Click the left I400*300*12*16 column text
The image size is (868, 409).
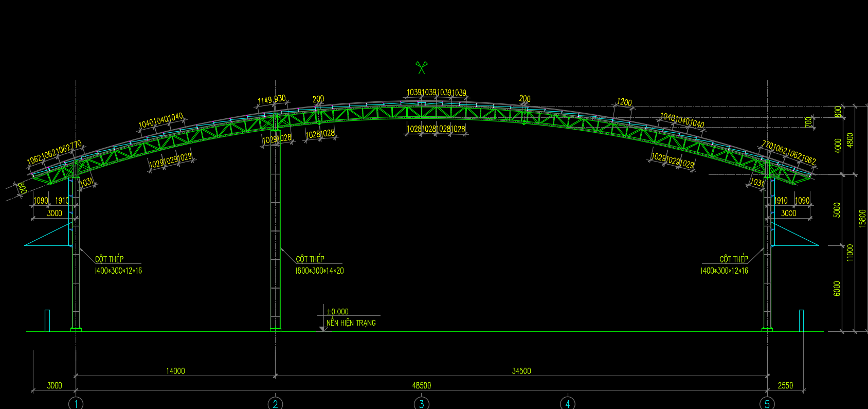118,271
